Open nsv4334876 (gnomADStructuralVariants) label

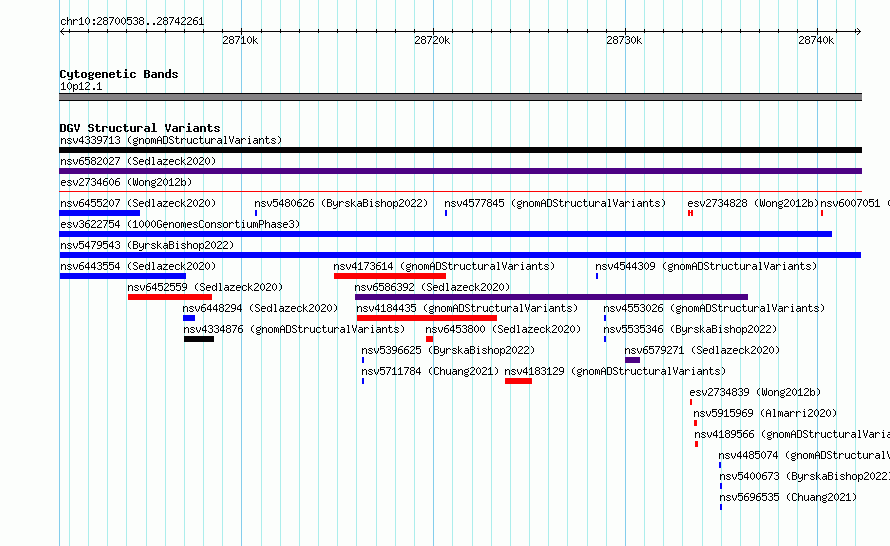click(294, 329)
